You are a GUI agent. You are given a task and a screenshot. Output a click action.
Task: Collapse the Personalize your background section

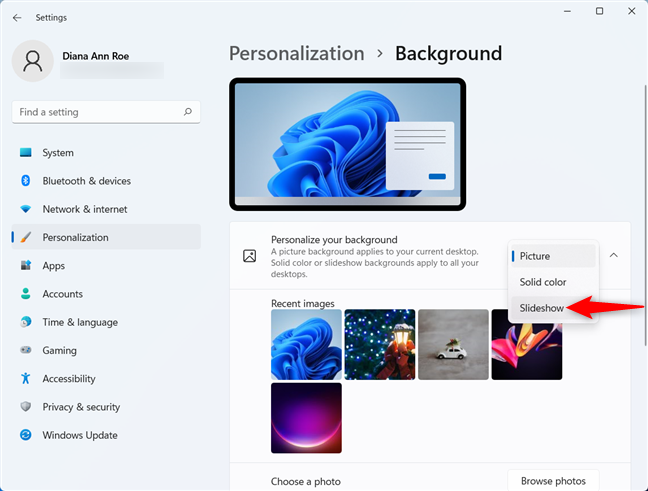(x=614, y=255)
